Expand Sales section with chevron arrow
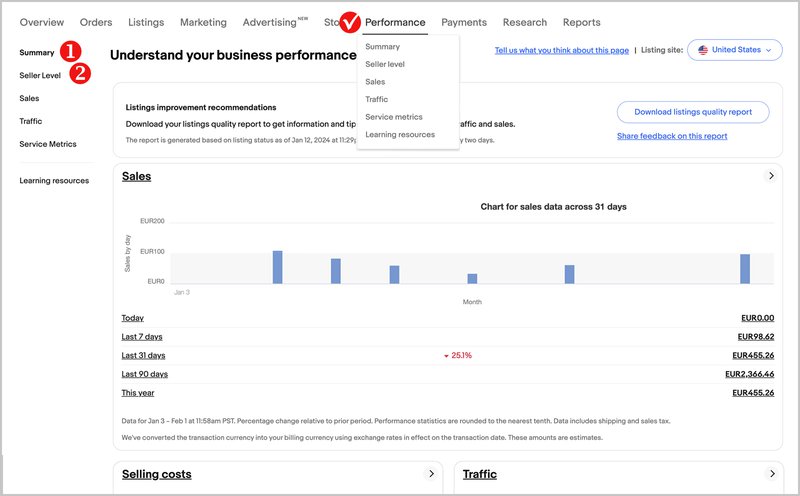This screenshot has width=800, height=496. click(x=771, y=176)
